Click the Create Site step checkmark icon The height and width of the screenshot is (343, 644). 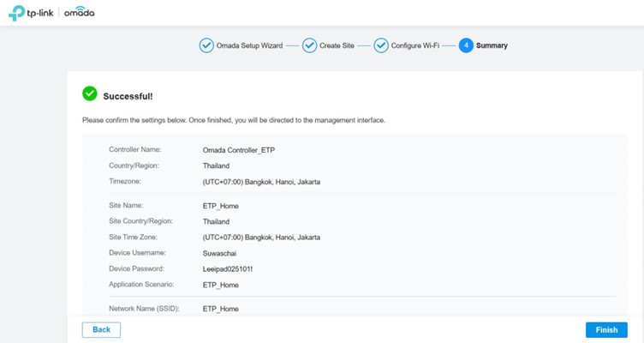tap(309, 45)
